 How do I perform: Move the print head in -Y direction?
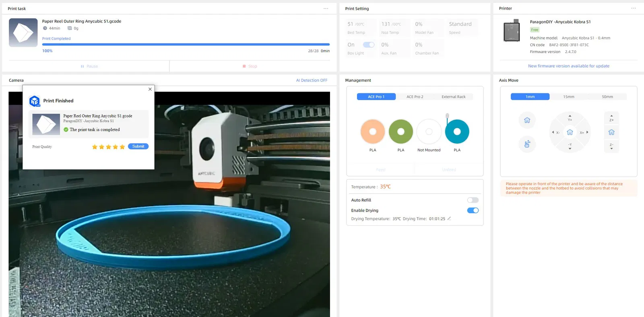pos(570,146)
